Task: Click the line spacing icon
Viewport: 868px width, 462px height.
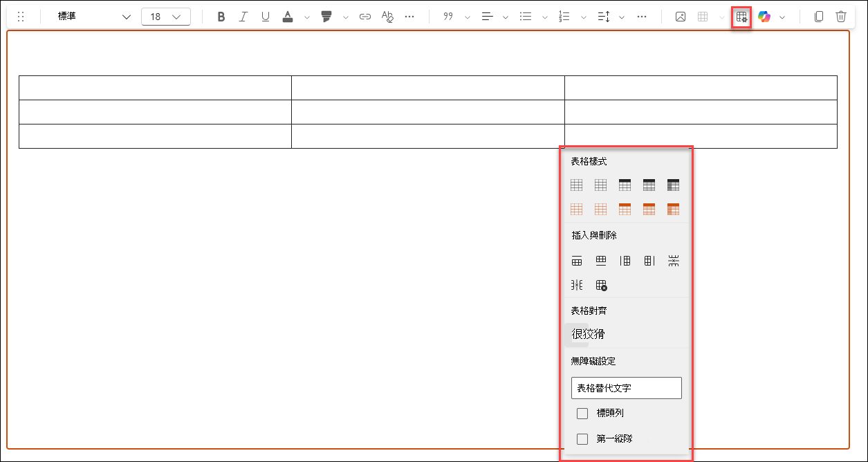Action: pos(603,17)
